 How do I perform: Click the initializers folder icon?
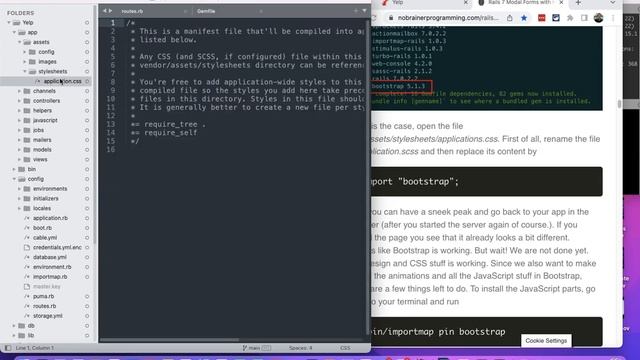(x=27, y=199)
